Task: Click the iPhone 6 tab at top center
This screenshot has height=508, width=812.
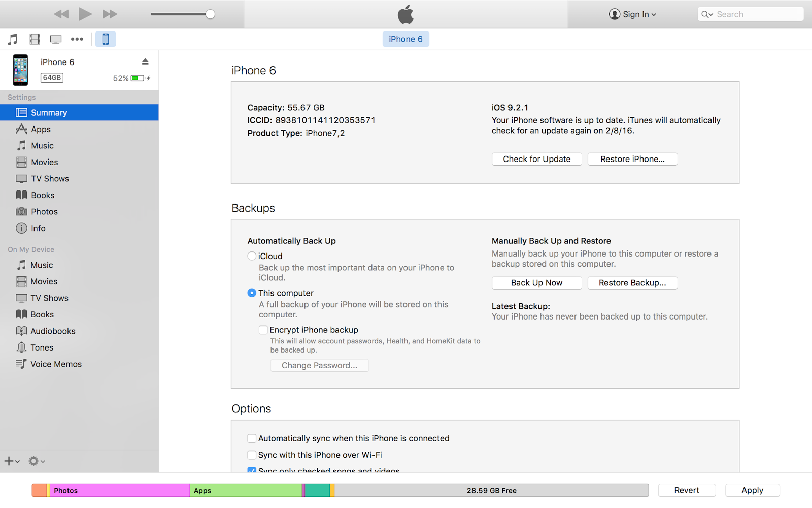Action: point(405,39)
